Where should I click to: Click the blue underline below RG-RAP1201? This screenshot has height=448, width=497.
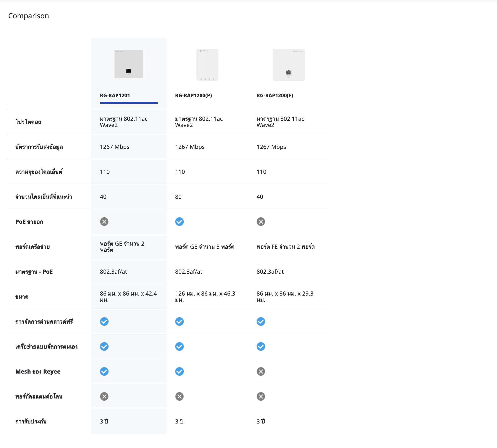(129, 103)
